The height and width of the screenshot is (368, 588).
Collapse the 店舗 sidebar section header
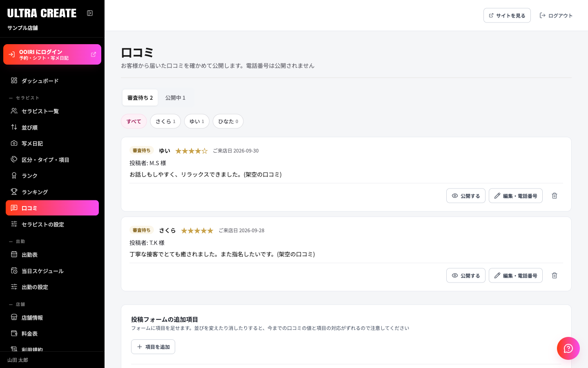click(17, 304)
